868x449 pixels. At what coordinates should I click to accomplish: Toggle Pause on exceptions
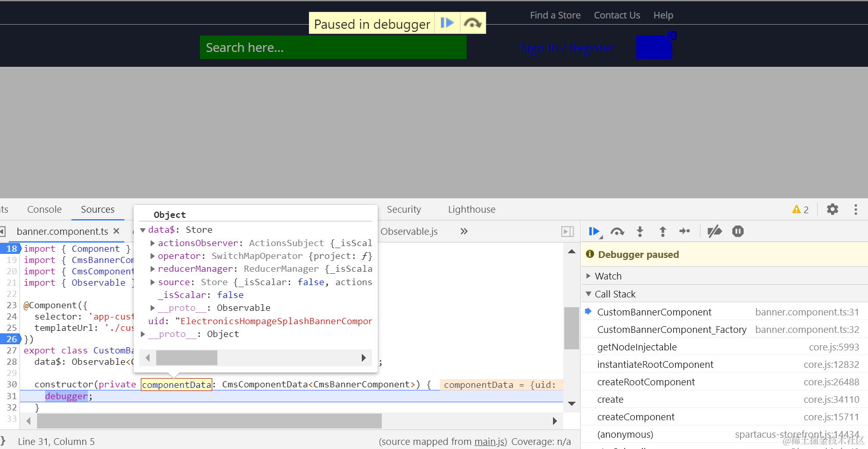pyautogui.click(x=738, y=232)
